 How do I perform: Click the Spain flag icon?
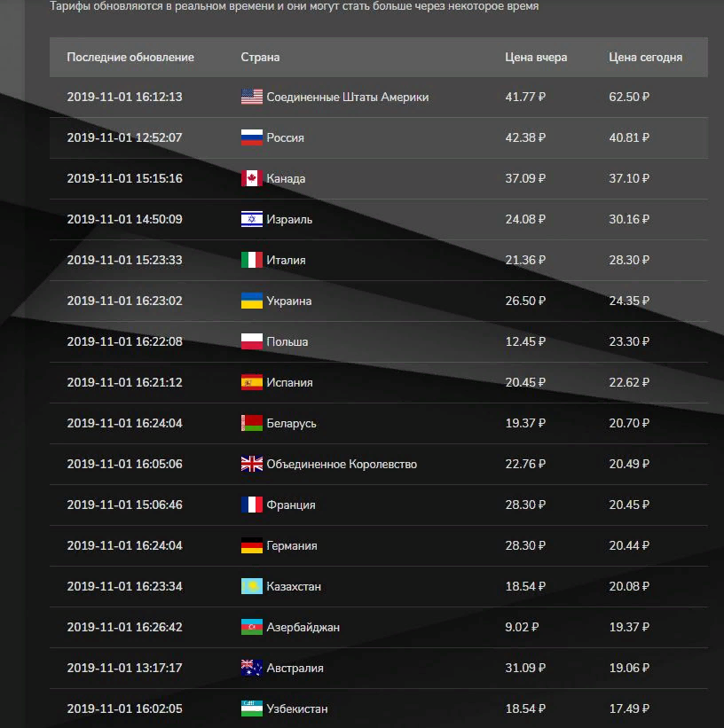tap(252, 382)
